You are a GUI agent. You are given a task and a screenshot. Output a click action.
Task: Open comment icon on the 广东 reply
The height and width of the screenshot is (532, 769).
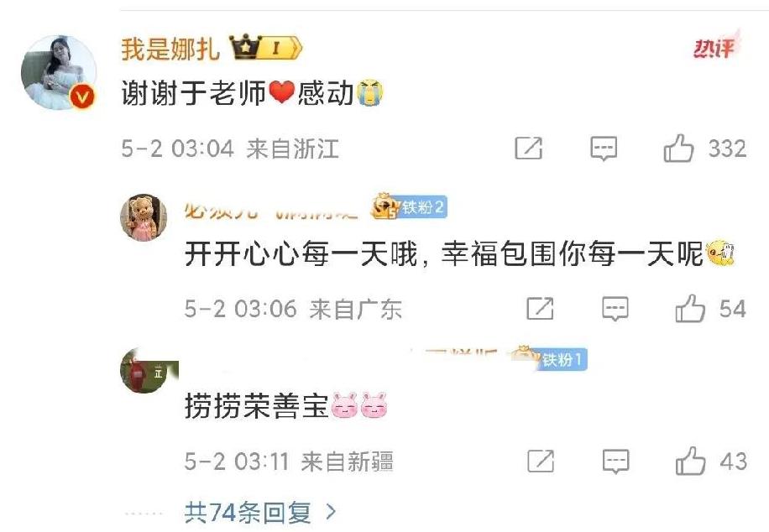pos(615,309)
